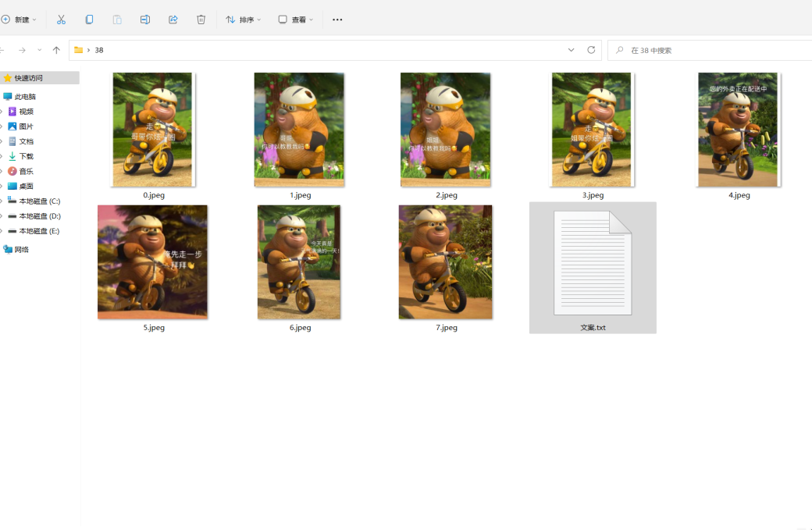
Task: Click the Delete trash icon
Action: pos(201,20)
